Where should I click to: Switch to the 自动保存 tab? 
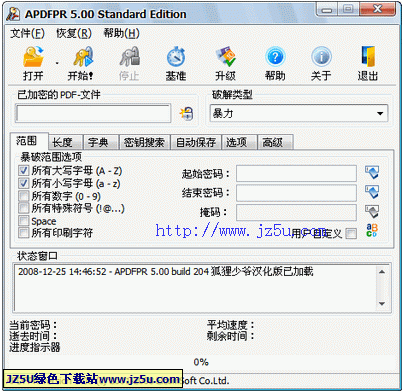[196, 143]
